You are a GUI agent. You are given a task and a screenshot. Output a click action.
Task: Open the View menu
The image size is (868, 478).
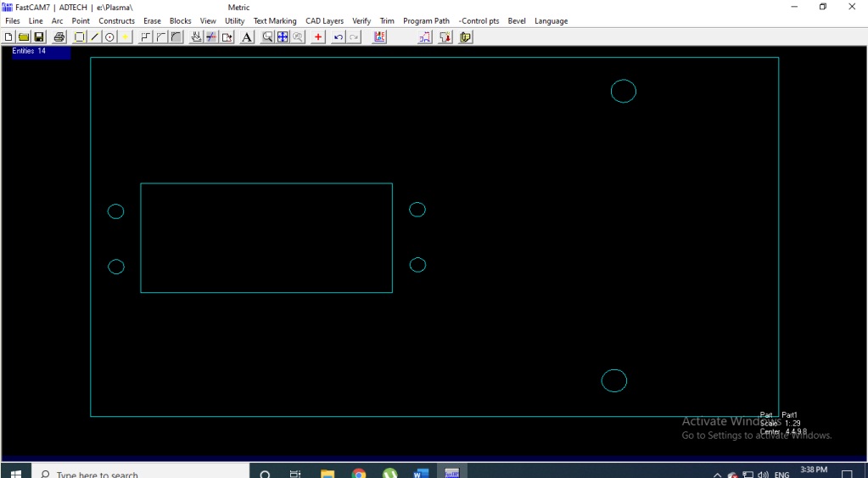pos(208,21)
